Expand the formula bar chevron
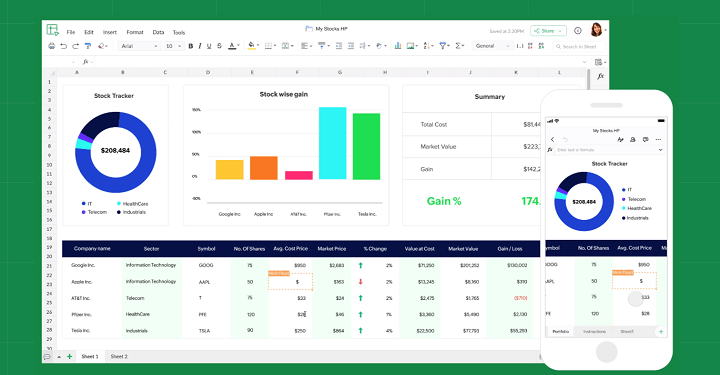The width and height of the screenshot is (720, 375). pos(585,62)
